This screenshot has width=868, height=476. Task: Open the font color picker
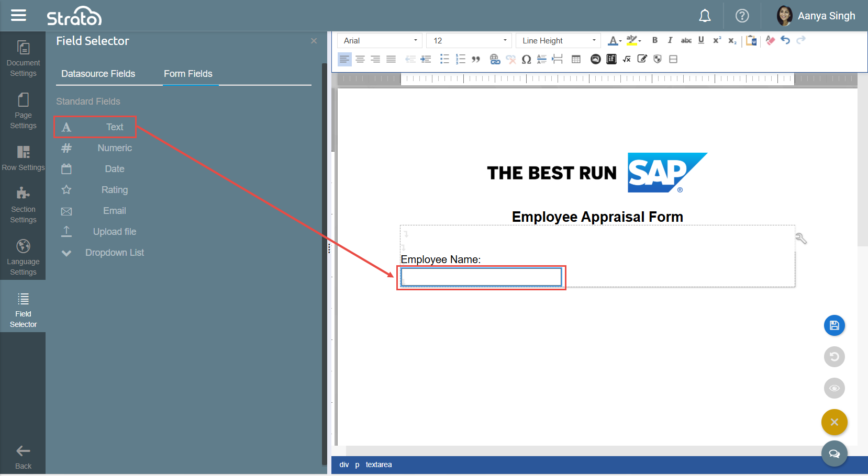pos(613,41)
